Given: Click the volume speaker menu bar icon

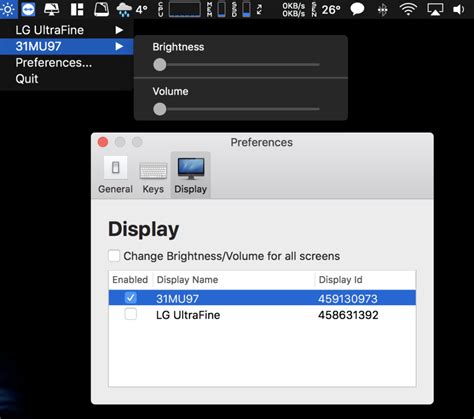Looking at the screenshot, I should (x=459, y=9).
